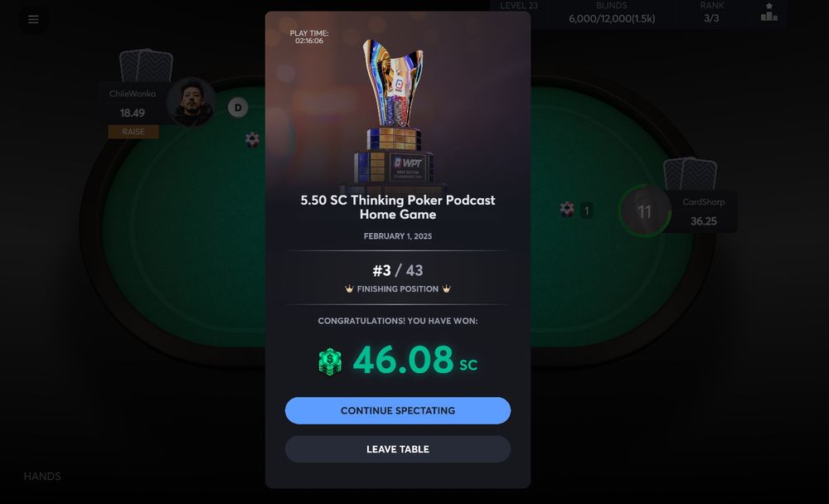The height and width of the screenshot is (504, 829).
Task: Open the leaderboard podium icon
Action: pyautogui.click(x=768, y=12)
